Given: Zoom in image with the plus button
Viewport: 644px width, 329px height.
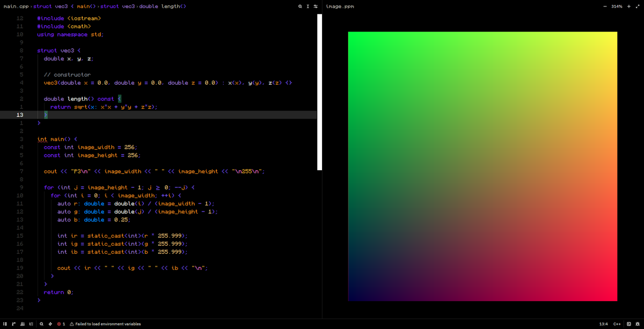Looking at the screenshot, I should (629, 6).
